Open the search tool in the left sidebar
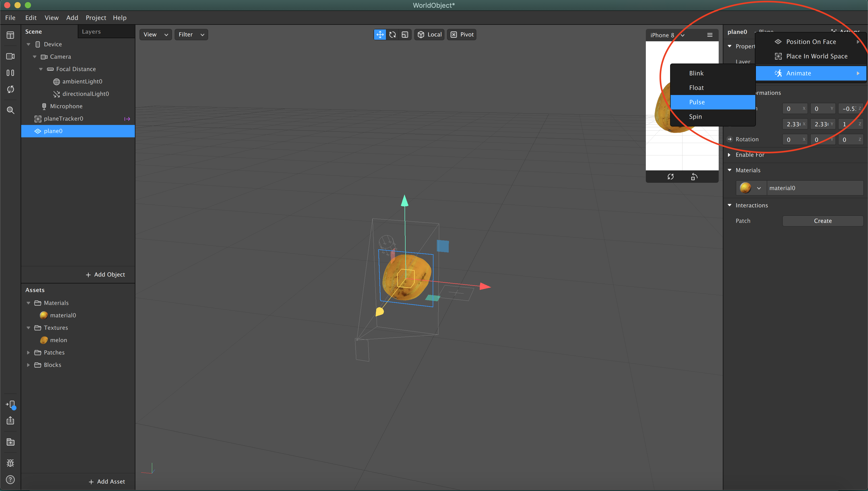This screenshot has width=868, height=491. coord(10,110)
